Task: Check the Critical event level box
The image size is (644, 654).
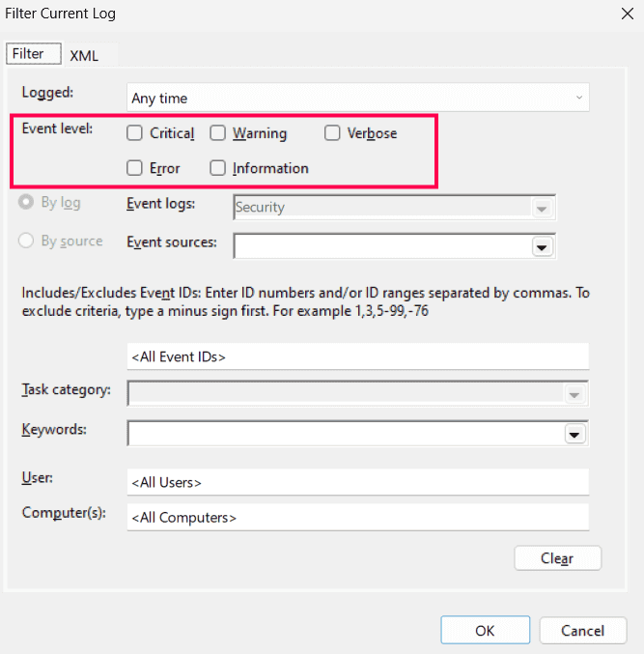Action: coord(134,133)
